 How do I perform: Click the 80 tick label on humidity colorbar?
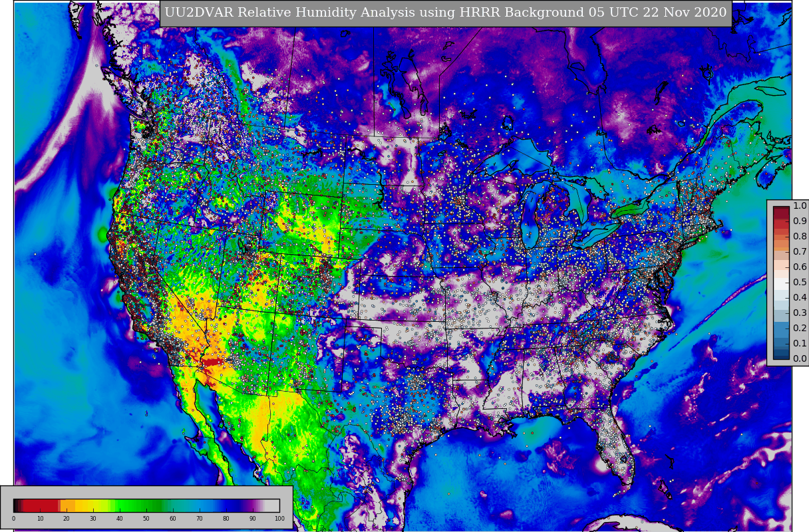point(226,519)
